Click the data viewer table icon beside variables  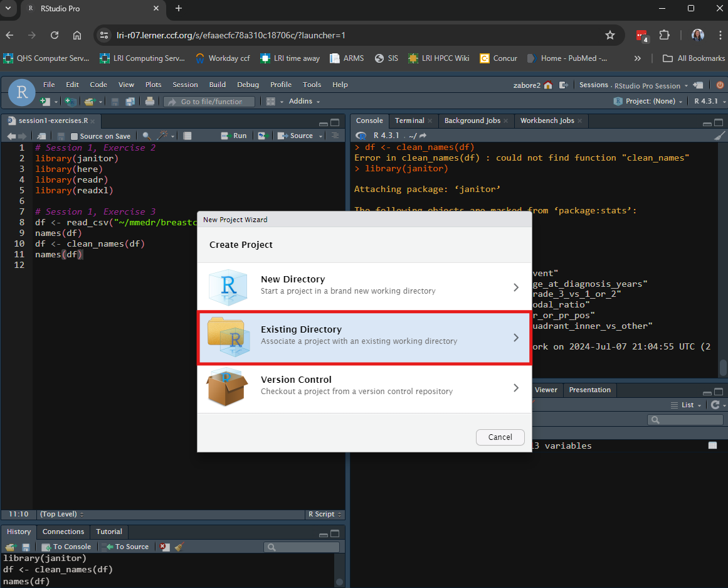tap(713, 446)
